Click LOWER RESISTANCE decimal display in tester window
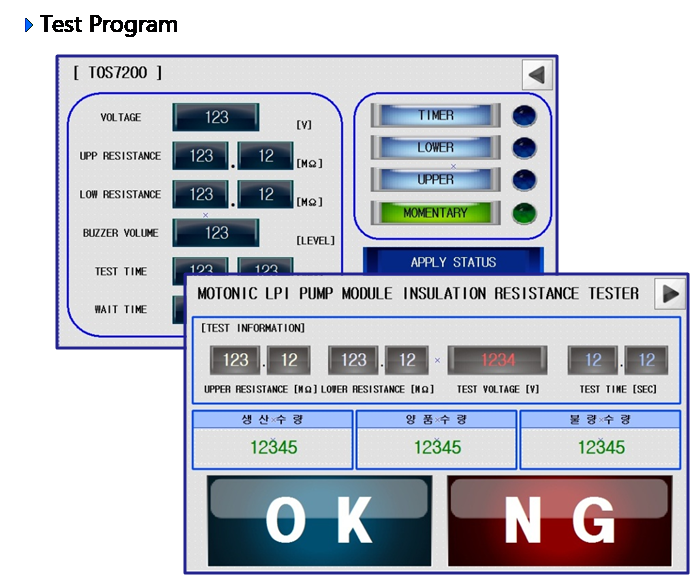This screenshot has width=690, height=575. [x=407, y=360]
